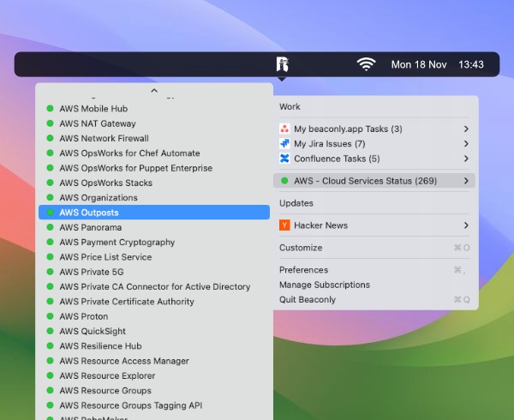Click the Hacker News icon
The image size is (514, 420).
[284, 225]
